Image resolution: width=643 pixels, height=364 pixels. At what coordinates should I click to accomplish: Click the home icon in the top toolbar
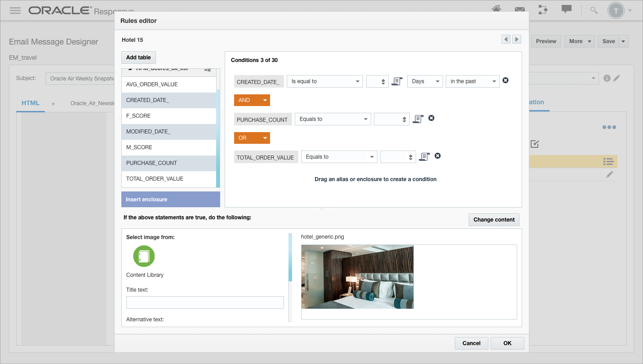click(x=497, y=10)
